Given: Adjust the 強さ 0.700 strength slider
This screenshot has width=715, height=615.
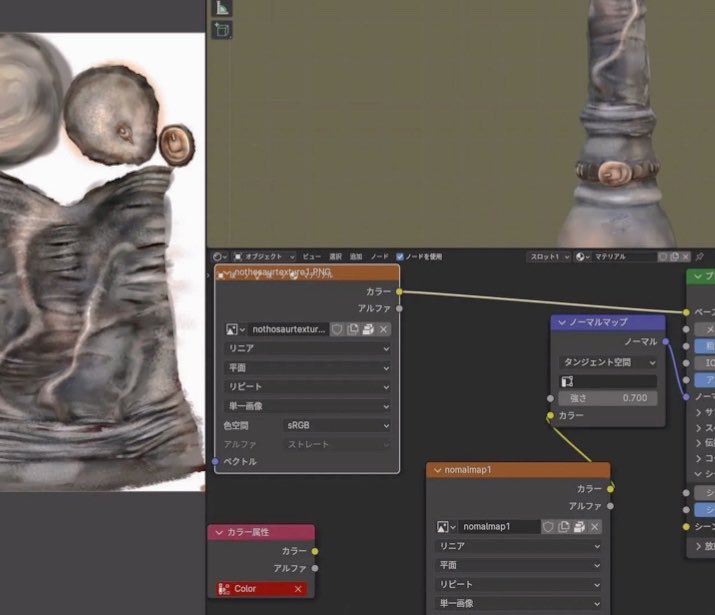Looking at the screenshot, I should point(608,398).
